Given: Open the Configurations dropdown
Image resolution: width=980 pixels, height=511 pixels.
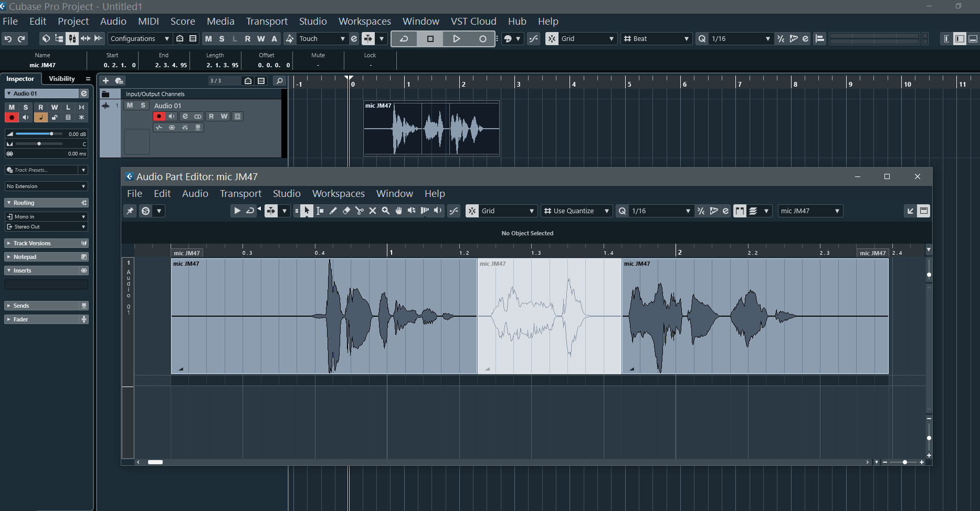Looking at the screenshot, I should [x=140, y=39].
